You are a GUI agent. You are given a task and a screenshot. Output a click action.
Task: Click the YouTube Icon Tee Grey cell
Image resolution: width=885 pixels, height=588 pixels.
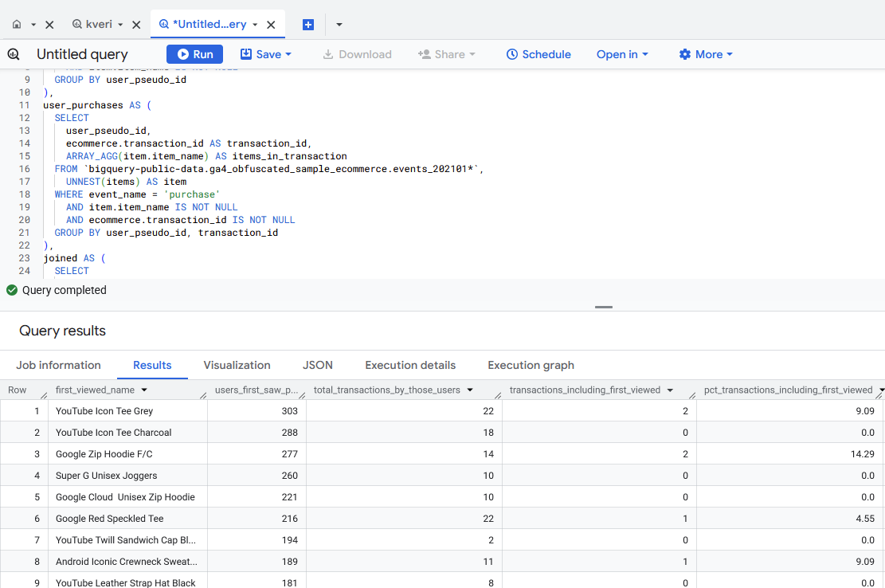coord(104,411)
